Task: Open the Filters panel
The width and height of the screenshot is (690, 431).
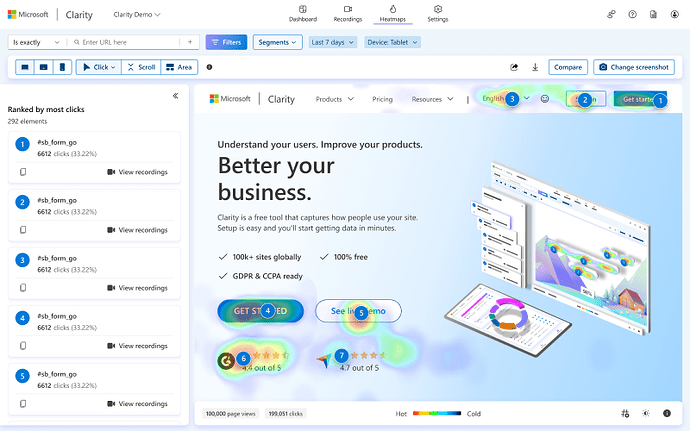Action: coord(226,42)
